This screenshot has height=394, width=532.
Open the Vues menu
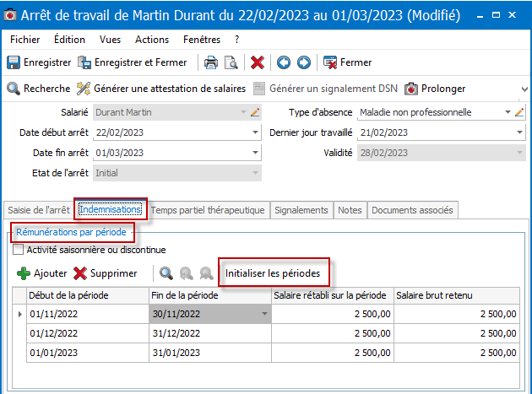(110, 40)
